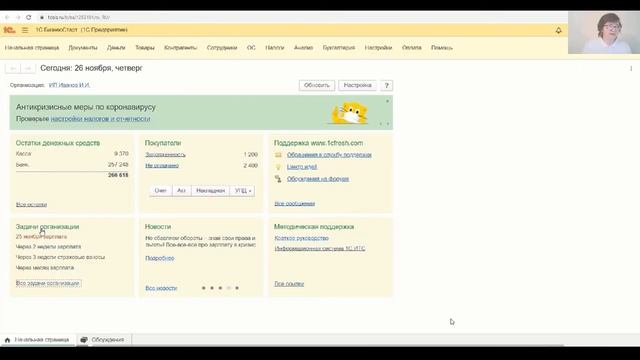The image size is (640, 360).
Task: Open the Центр идей link
Action: 302,167
